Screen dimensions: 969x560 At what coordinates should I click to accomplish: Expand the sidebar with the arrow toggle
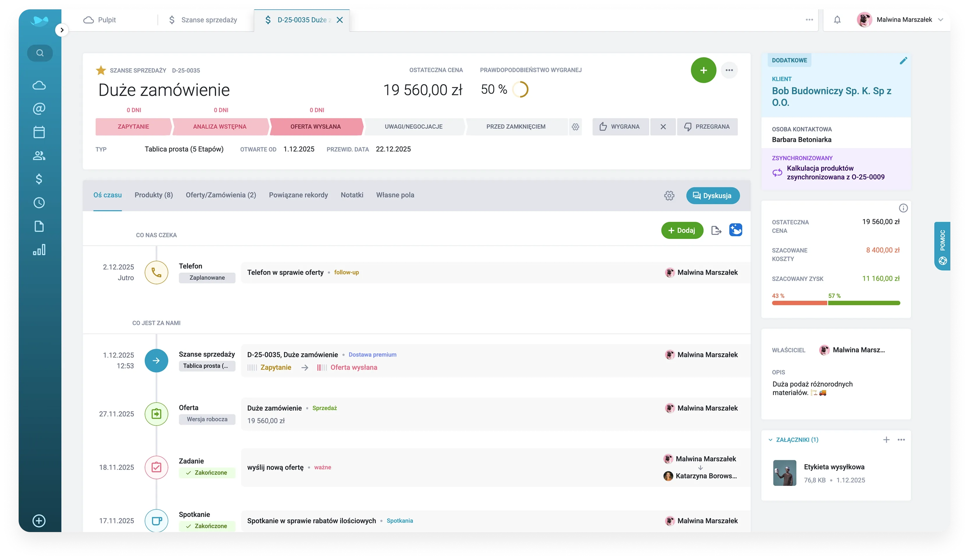tap(62, 30)
